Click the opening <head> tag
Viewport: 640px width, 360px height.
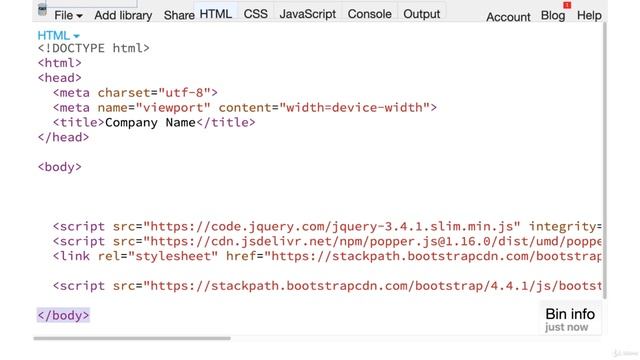tap(60, 78)
